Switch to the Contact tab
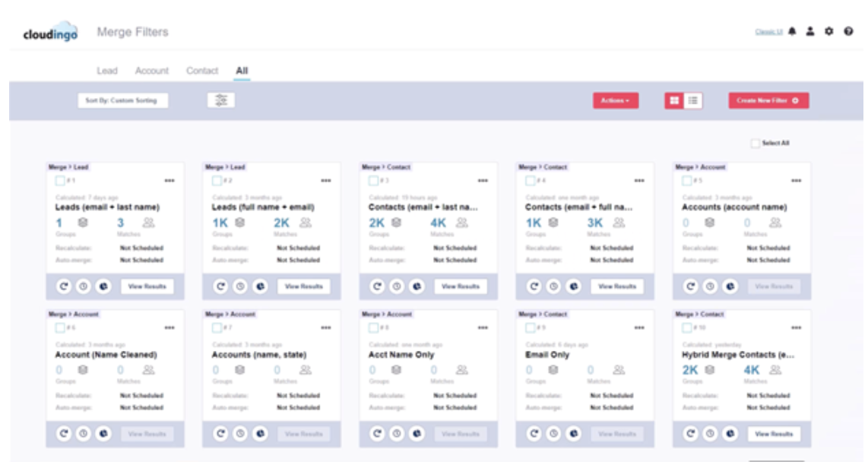868x471 pixels. click(202, 71)
